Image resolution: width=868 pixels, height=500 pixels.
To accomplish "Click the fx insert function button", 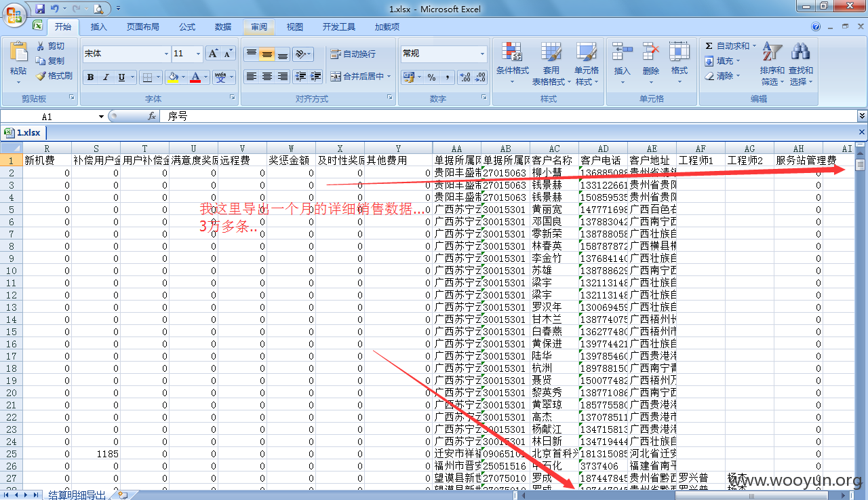I will (x=152, y=116).
